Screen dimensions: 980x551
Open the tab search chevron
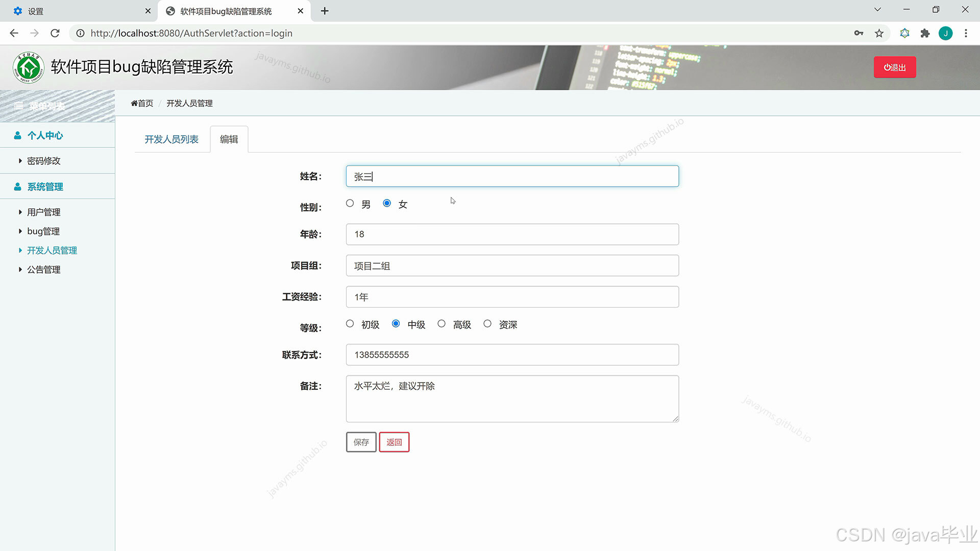point(877,10)
